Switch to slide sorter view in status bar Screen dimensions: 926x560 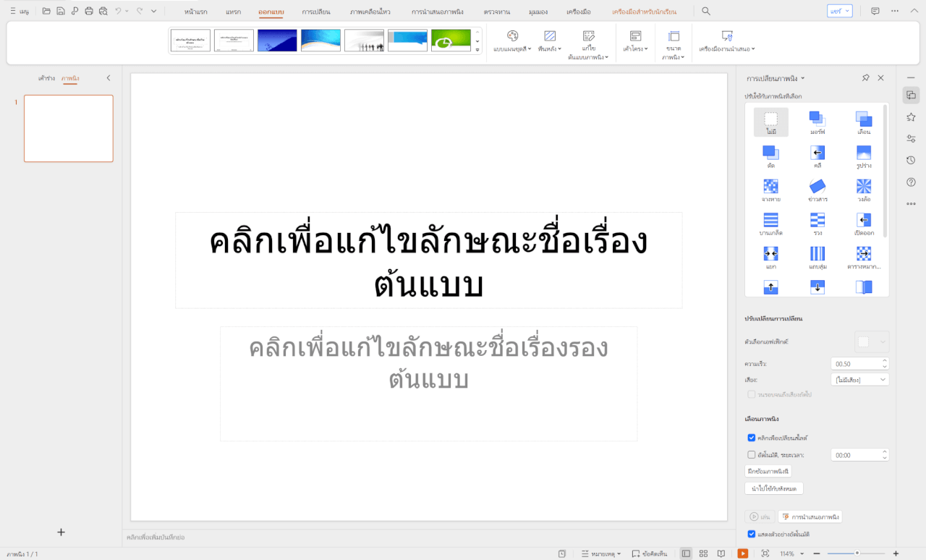[x=702, y=553]
